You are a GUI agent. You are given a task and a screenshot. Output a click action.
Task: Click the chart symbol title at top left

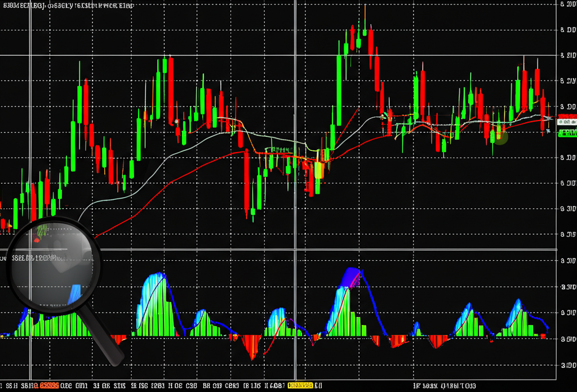[x=68, y=6]
